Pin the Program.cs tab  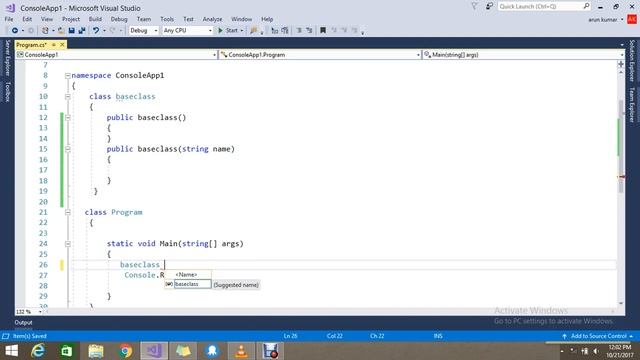[54, 44]
